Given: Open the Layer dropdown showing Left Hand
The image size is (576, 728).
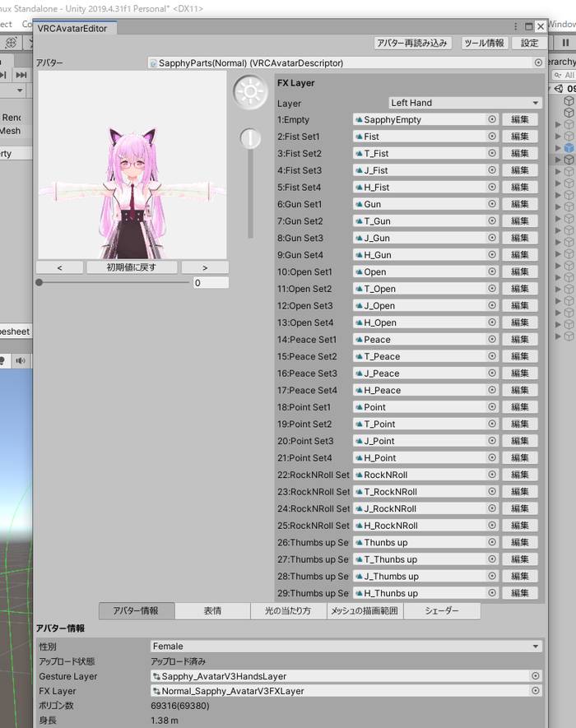Looking at the screenshot, I should click(465, 103).
